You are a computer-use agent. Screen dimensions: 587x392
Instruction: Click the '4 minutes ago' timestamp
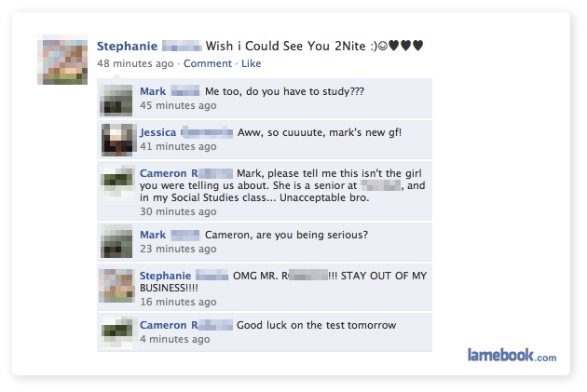(175, 339)
